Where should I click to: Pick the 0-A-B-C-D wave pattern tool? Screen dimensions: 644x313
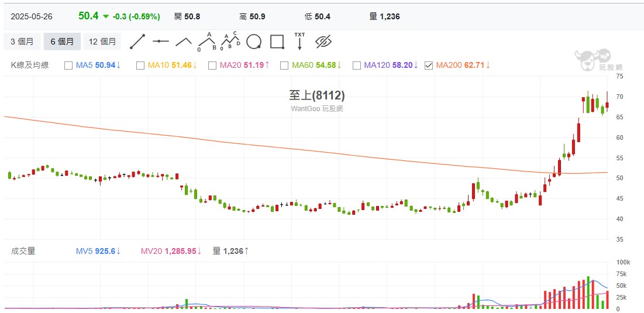click(x=230, y=42)
